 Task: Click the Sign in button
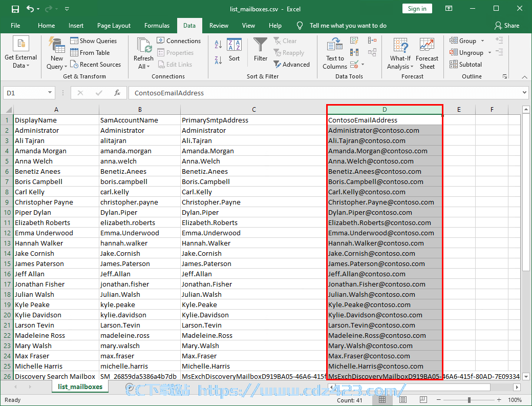point(417,9)
